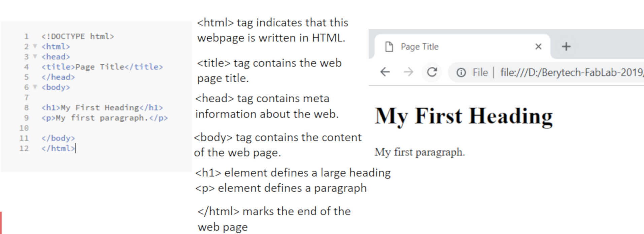The width and height of the screenshot is (644, 234).
Task: Collapse the body tag fold arrow on line 6
Action: (35, 87)
